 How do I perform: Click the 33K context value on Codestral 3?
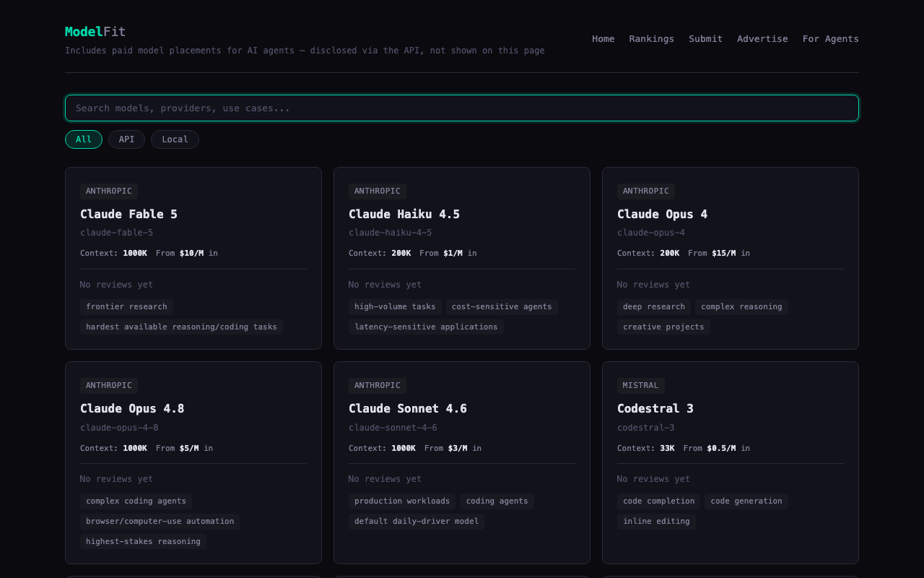(667, 449)
